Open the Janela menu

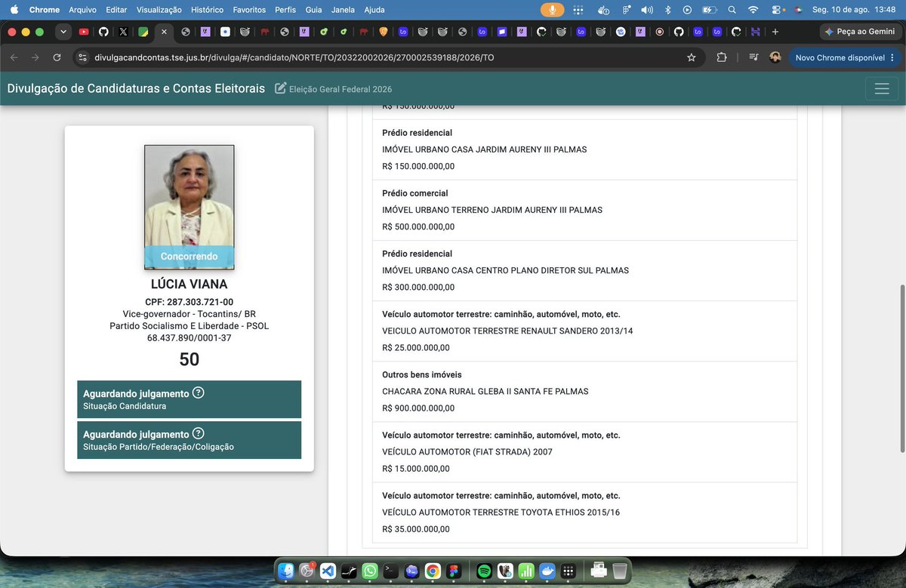[x=343, y=10]
